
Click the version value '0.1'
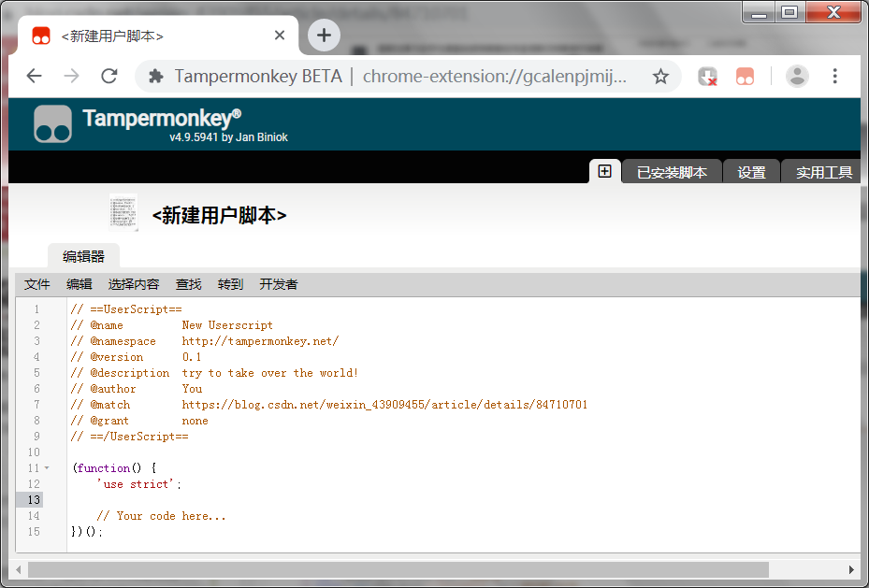pyautogui.click(x=192, y=356)
